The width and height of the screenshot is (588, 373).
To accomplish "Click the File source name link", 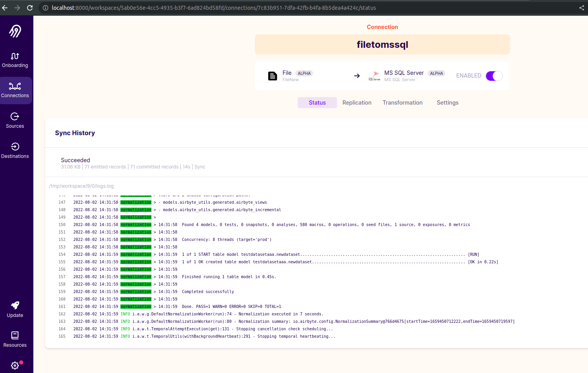I will tap(287, 73).
